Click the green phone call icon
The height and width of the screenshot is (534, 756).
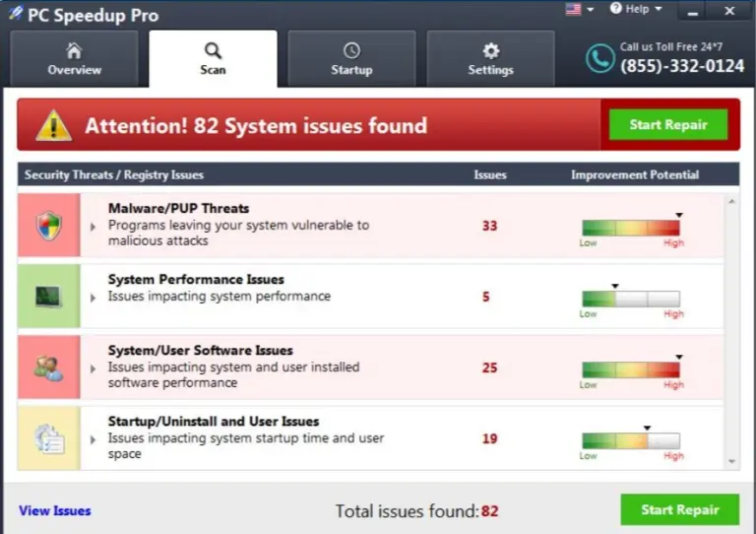(x=599, y=58)
